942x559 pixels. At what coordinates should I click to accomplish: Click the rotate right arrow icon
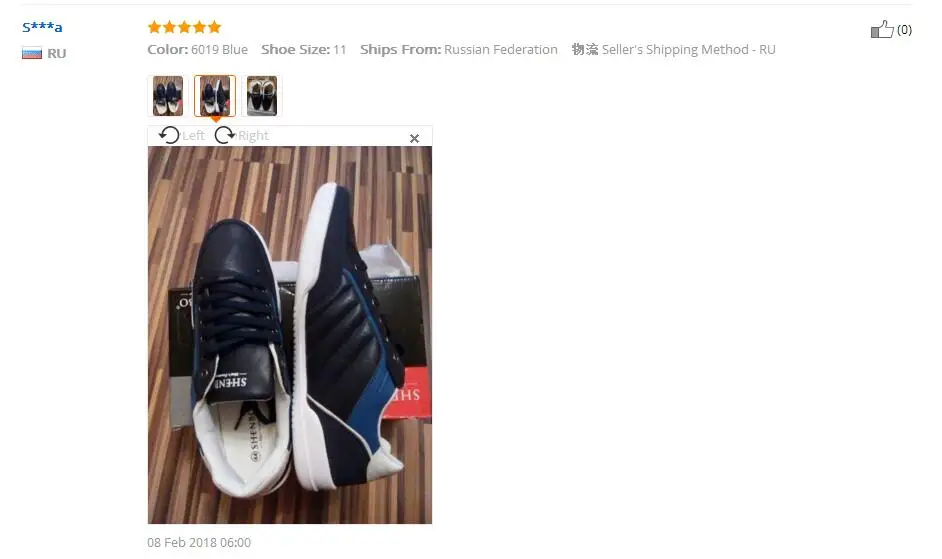[x=225, y=135]
